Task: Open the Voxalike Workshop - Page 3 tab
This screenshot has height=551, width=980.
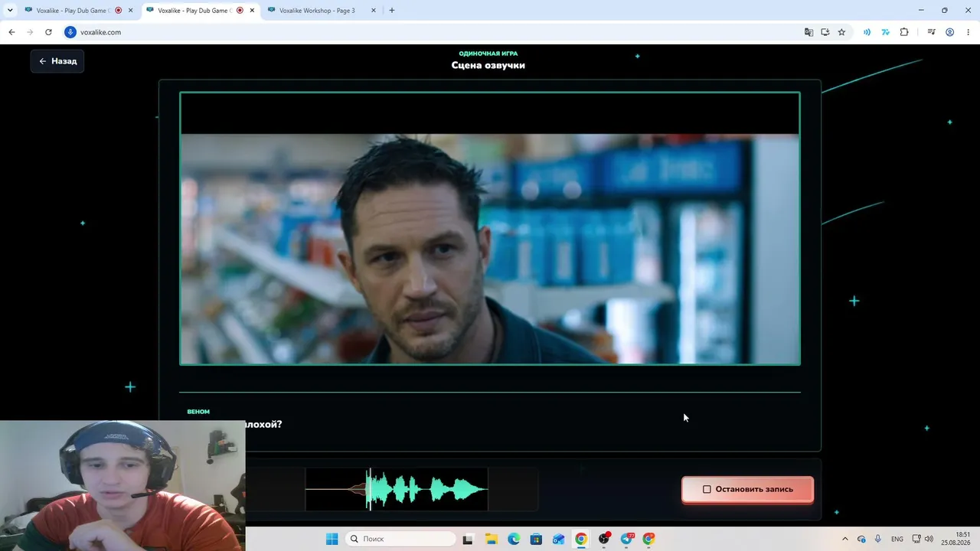Action: 317,11
